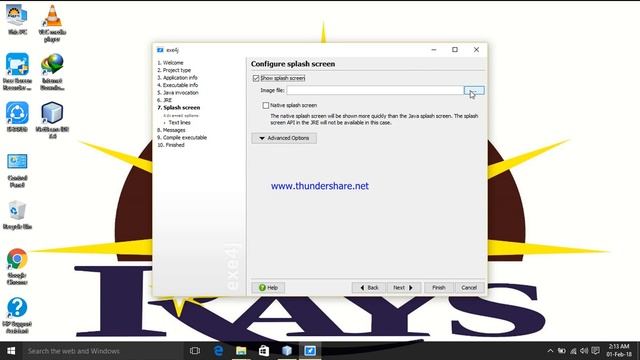Screen dimensions: 640x360
Task: Launch Google Chrome from desktop
Action: [17, 267]
